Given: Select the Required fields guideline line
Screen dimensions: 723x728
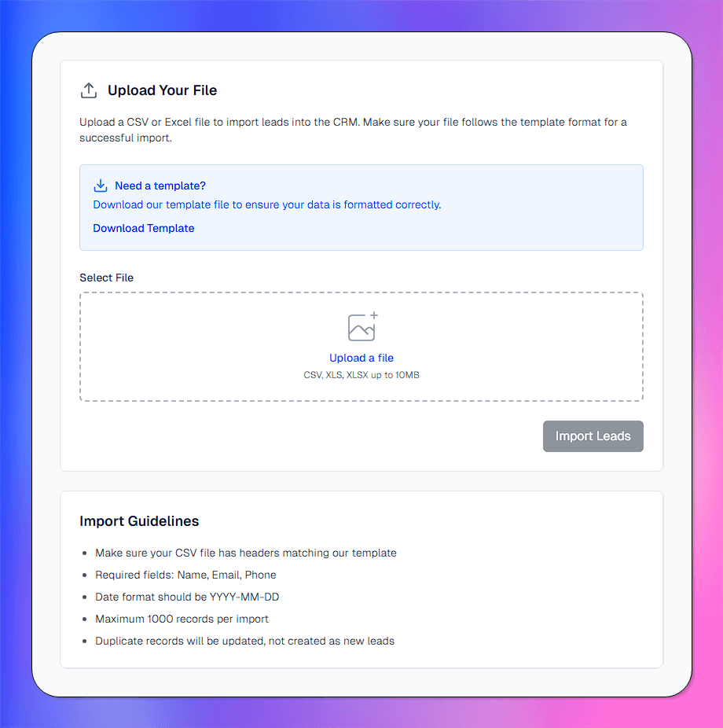Looking at the screenshot, I should 185,575.
